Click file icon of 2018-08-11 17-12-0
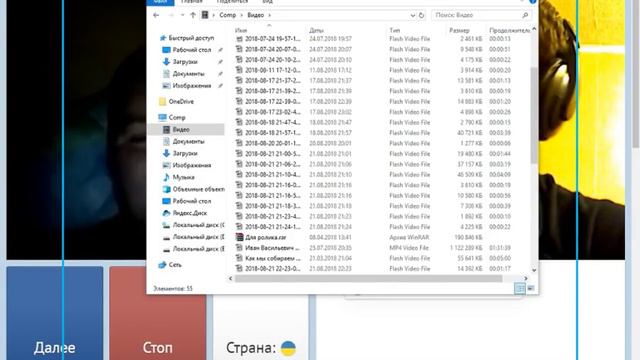Viewport: 640px width, 360px height. pyautogui.click(x=239, y=70)
